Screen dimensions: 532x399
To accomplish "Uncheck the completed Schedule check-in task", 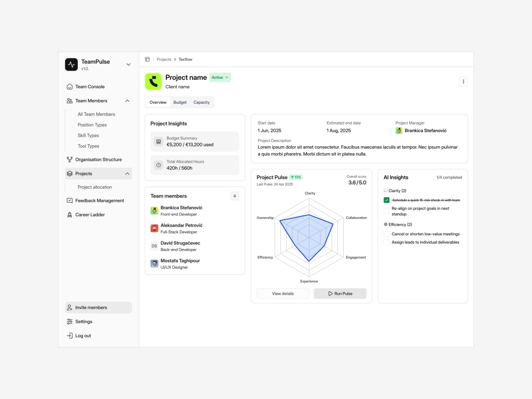I will [386, 200].
